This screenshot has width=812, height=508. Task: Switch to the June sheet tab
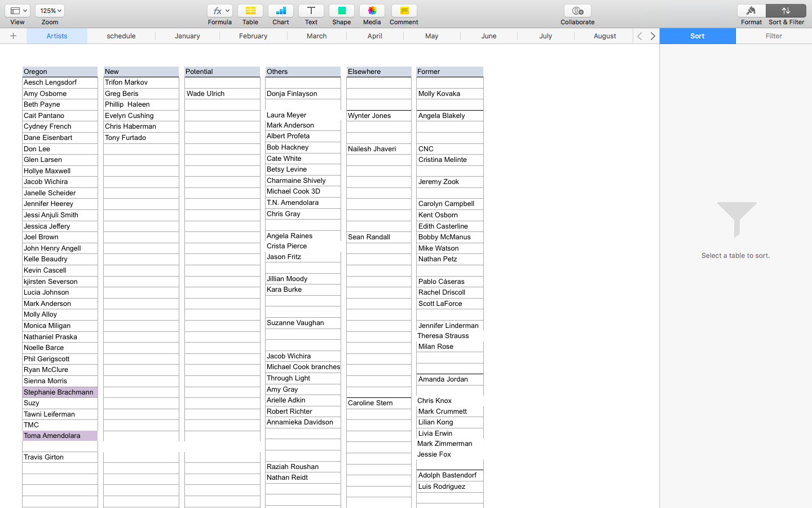(x=489, y=36)
